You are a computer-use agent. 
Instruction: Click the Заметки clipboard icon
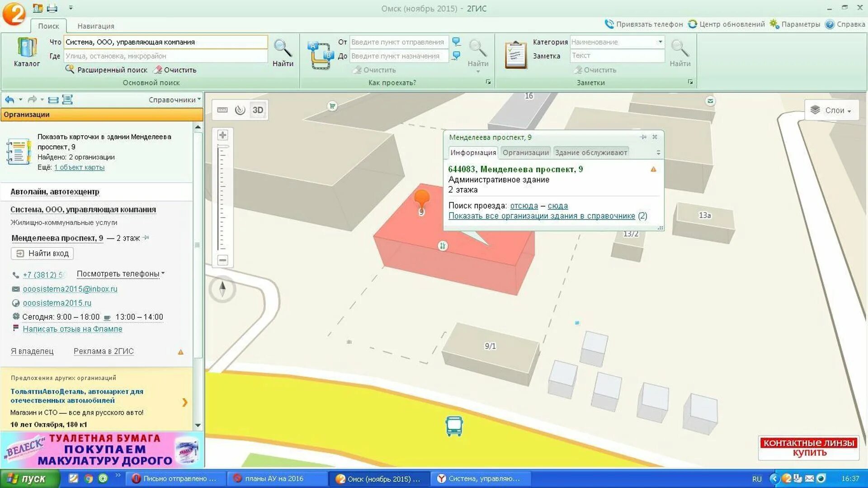(x=516, y=55)
